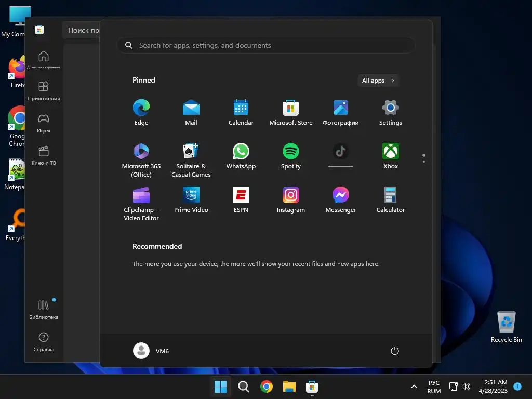
Task: Expand the All apps list
Action: [378, 81]
